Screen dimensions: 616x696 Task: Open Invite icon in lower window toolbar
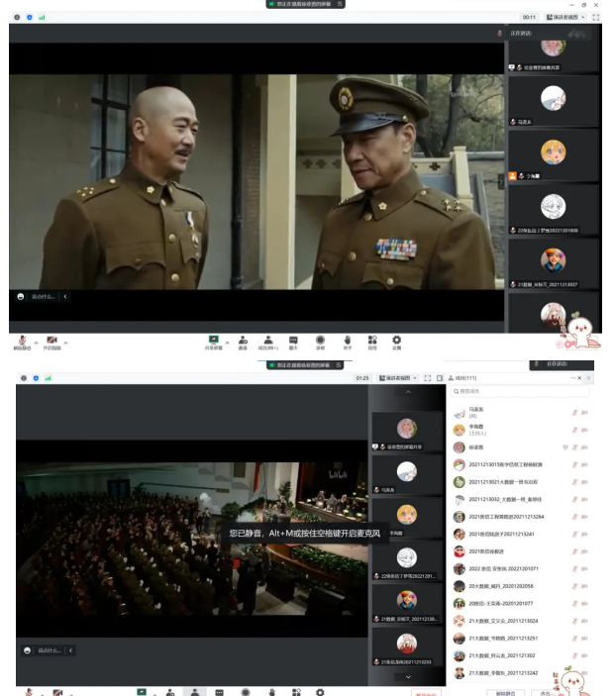tap(170, 692)
